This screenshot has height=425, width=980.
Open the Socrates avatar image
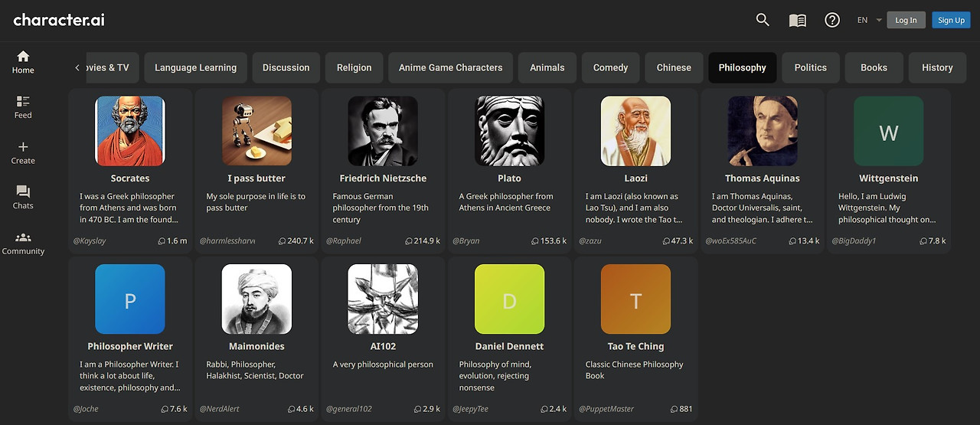pos(130,131)
